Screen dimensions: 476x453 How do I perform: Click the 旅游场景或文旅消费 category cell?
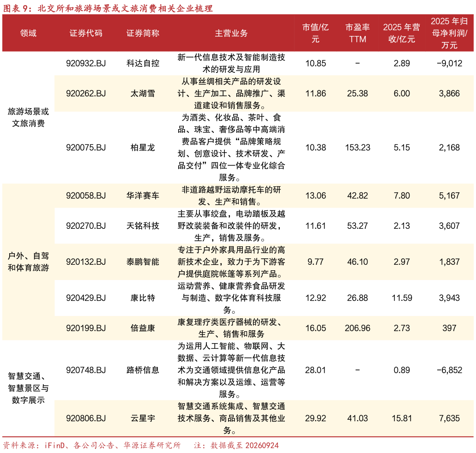coord(28,117)
